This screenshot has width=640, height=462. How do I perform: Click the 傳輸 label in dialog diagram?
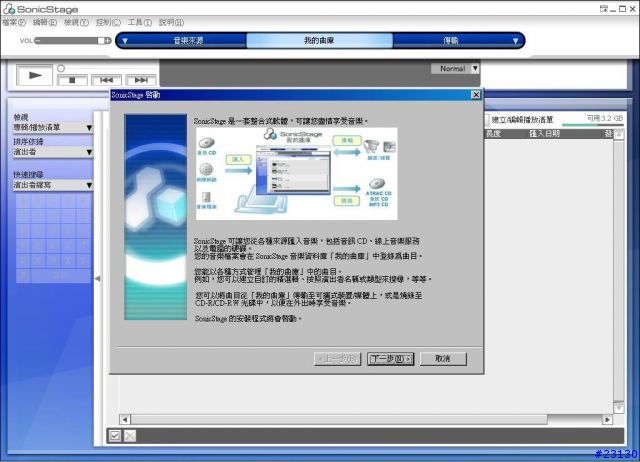coord(347,141)
